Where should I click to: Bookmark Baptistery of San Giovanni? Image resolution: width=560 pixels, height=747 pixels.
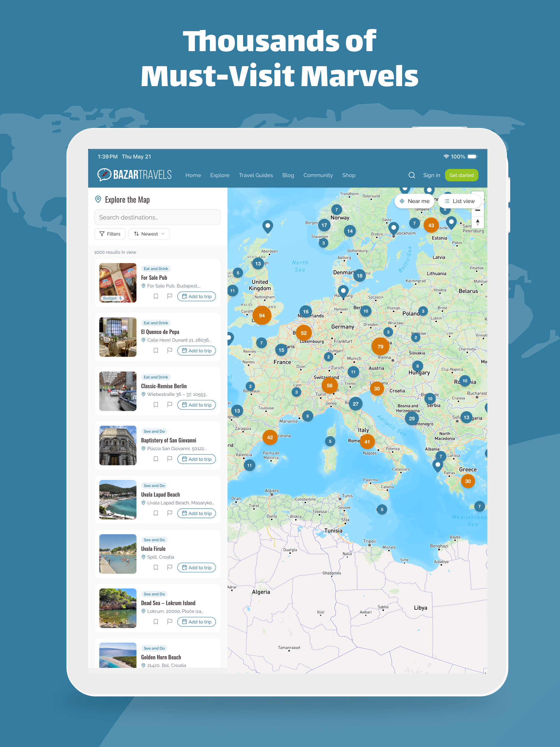click(x=156, y=459)
